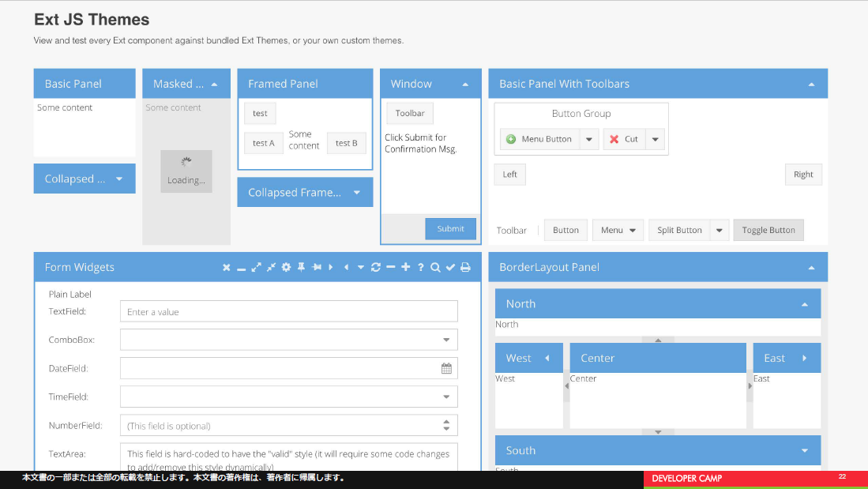The width and height of the screenshot is (868, 489).
Task: Expand the South region panel
Action: (804, 451)
